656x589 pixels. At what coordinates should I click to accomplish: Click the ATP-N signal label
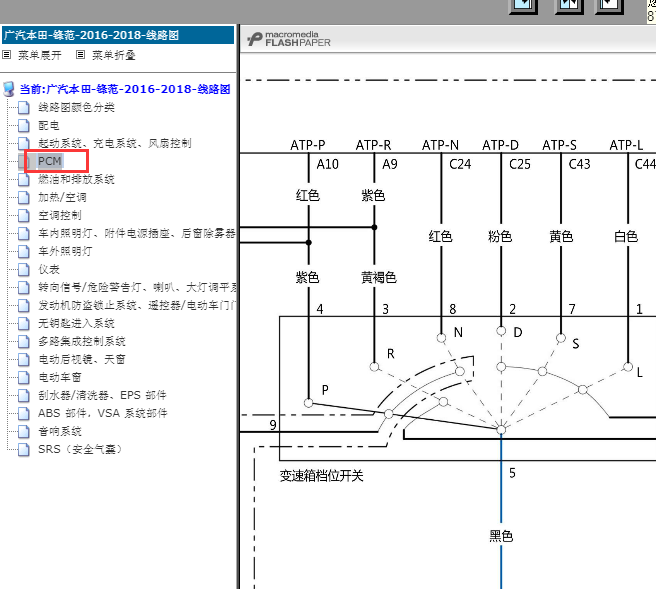pos(440,145)
